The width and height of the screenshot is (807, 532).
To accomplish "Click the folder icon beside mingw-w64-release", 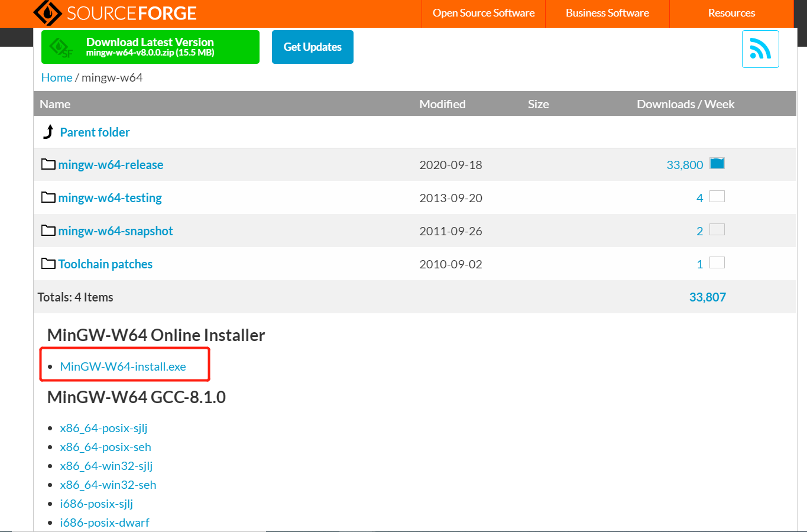I will pyautogui.click(x=48, y=164).
